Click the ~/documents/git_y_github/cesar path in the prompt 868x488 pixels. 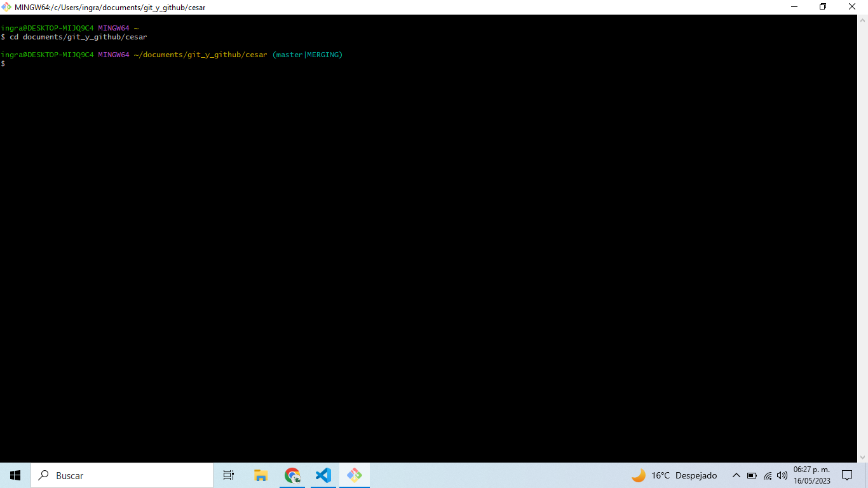[200, 55]
